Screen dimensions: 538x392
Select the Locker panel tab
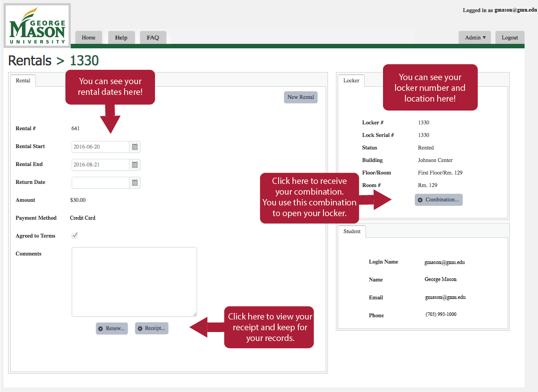pyautogui.click(x=351, y=81)
